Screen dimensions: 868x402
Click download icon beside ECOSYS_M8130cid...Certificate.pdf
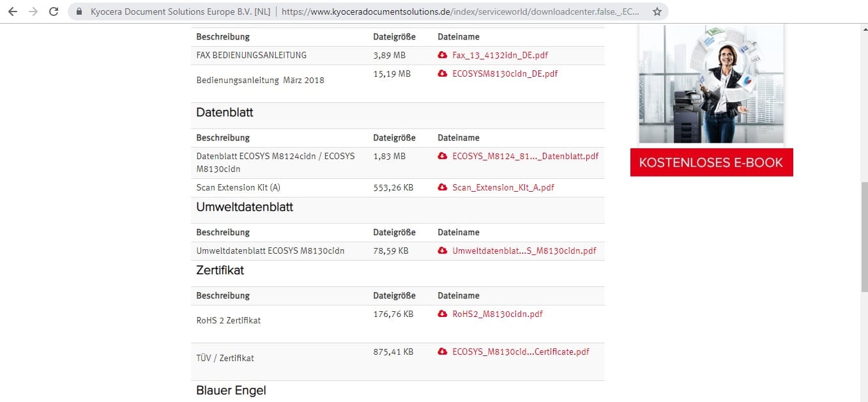pyautogui.click(x=442, y=352)
